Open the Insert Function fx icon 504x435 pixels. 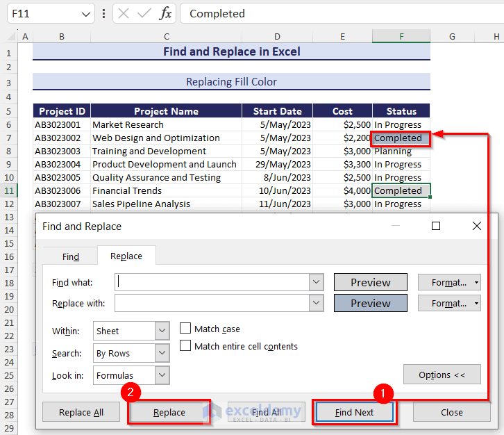point(165,13)
